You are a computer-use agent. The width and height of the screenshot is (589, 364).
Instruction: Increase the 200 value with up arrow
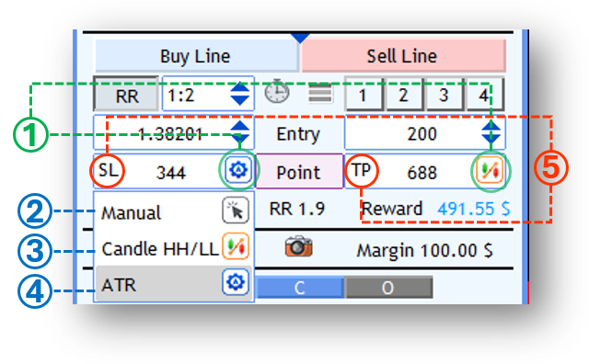click(x=491, y=126)
